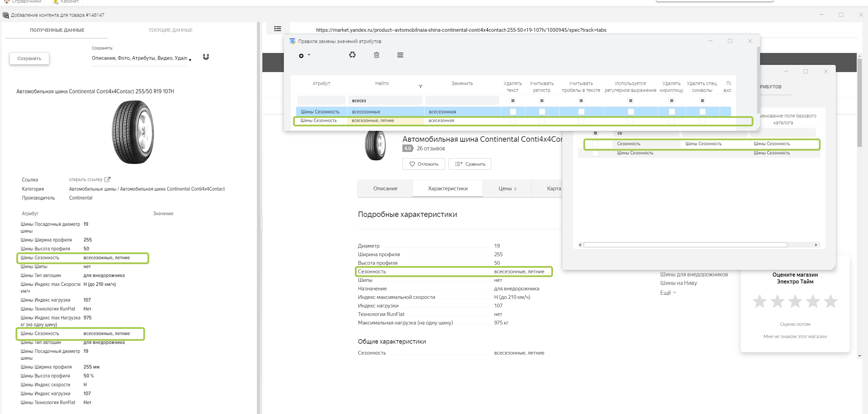Image resolution: width=868 pixels, height=414 pixels.
Task: Open the hamburger menu in rules dialog
Action: tap(400, 55)
